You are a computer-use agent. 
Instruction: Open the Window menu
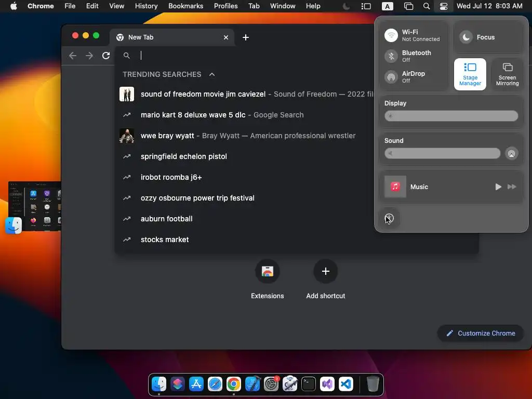pos(283,6)
